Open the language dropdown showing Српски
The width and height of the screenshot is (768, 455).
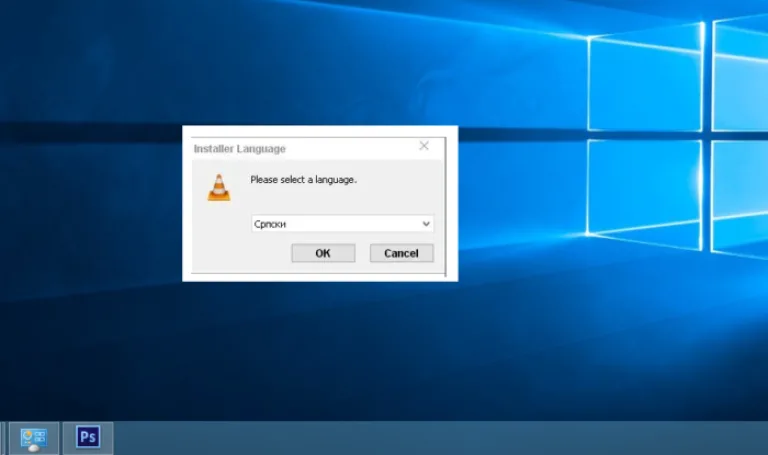pyautogui.click(x=342, y=224)
